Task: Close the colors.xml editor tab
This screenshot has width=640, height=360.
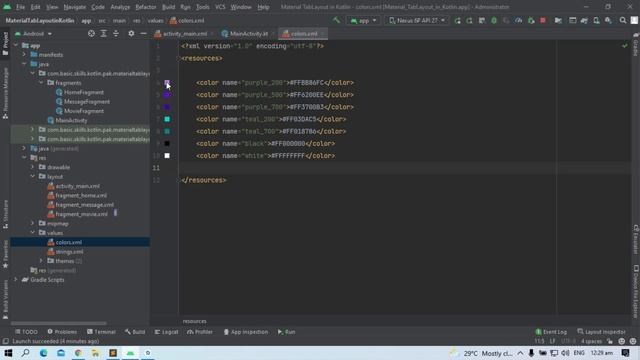Action: [322, 34]
